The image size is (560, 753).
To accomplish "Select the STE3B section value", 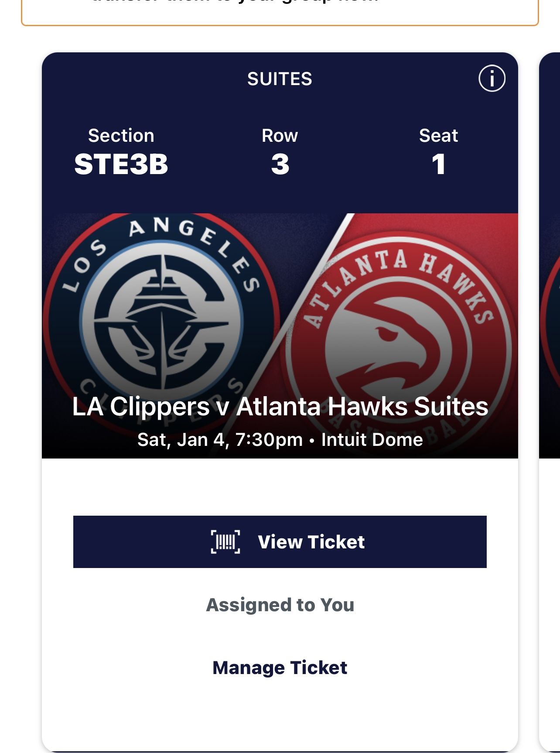I will tap(121, 164).
